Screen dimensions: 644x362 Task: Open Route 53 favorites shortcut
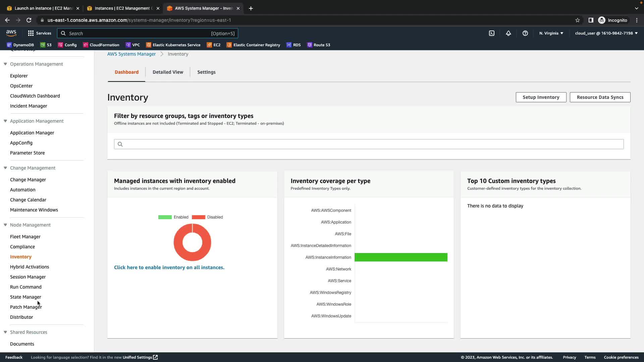tap(319, 45)
